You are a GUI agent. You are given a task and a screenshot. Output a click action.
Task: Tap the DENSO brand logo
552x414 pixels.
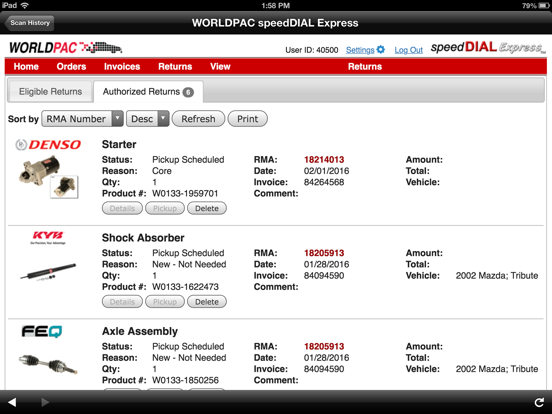click(48, 144)
